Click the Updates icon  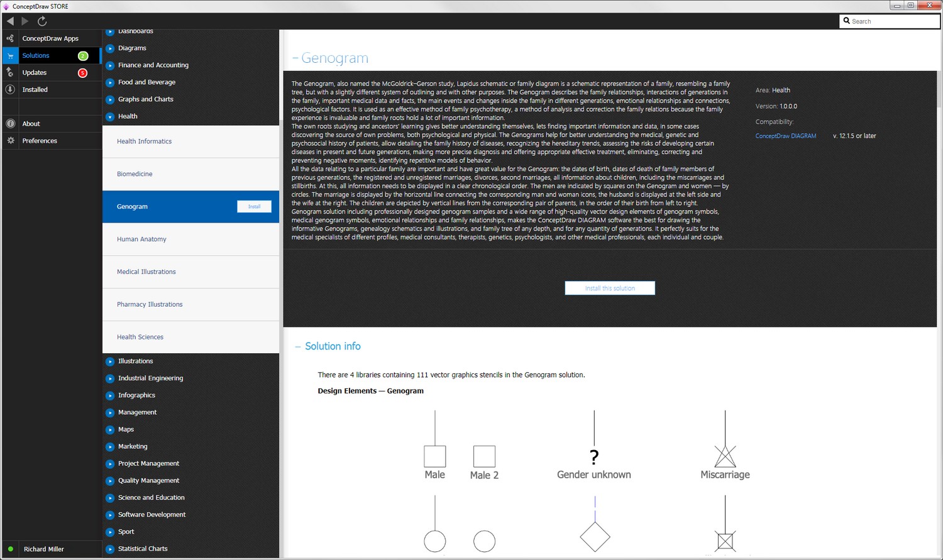tap(10, 72)
